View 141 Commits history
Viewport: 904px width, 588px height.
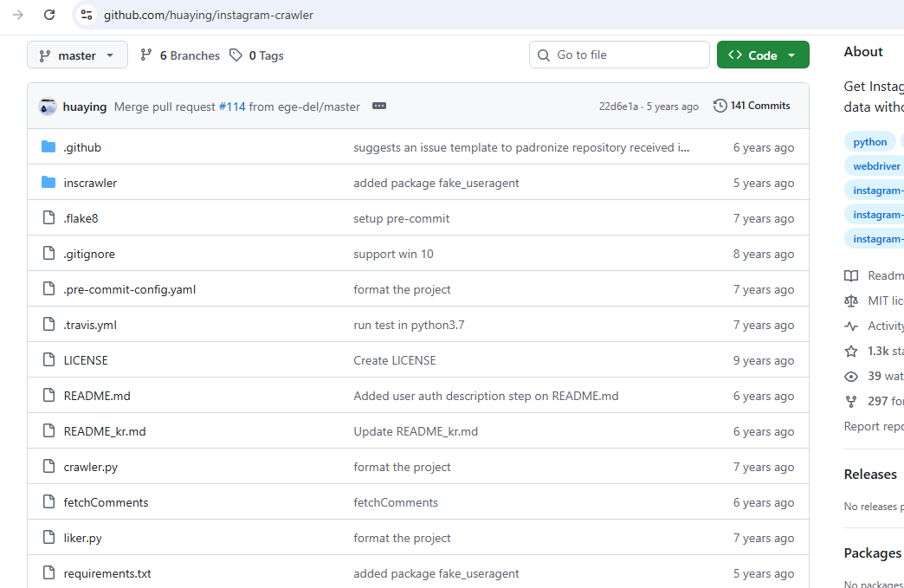click(752, 106)
